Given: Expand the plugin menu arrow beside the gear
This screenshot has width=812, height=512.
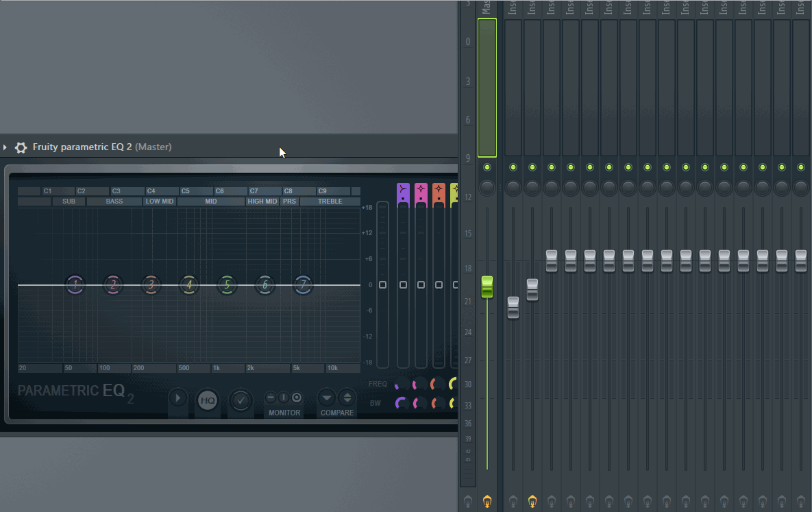Looking at the screenshot, I should click(x=5, y=147).
